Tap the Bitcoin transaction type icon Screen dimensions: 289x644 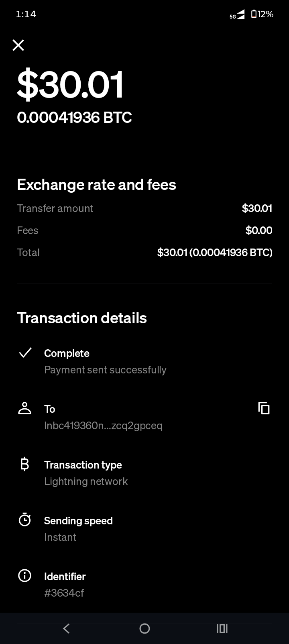tap(25, 464)
